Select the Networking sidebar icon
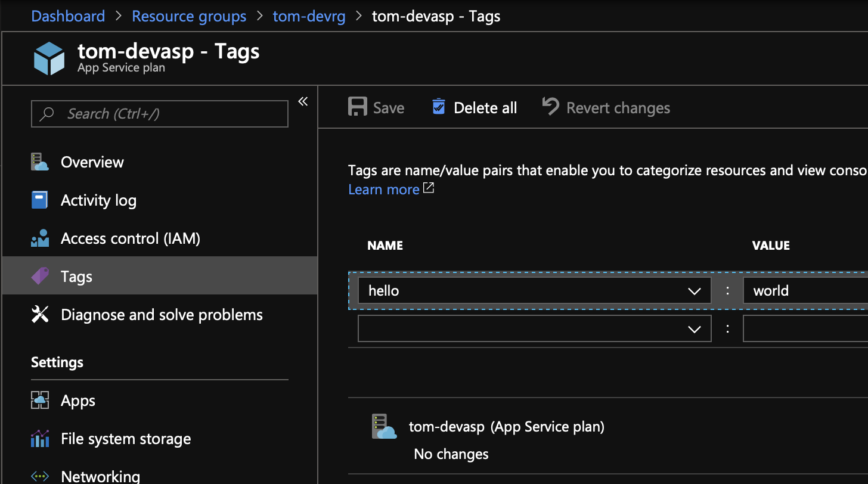The image size is (868, 484). click(x=39, y=475)
